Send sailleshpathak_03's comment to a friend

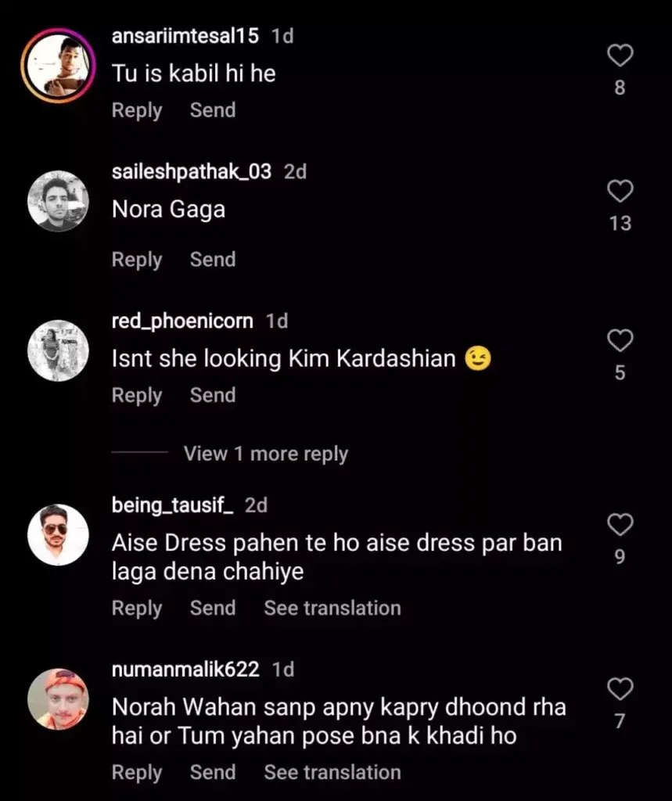(x=212, y=259)
